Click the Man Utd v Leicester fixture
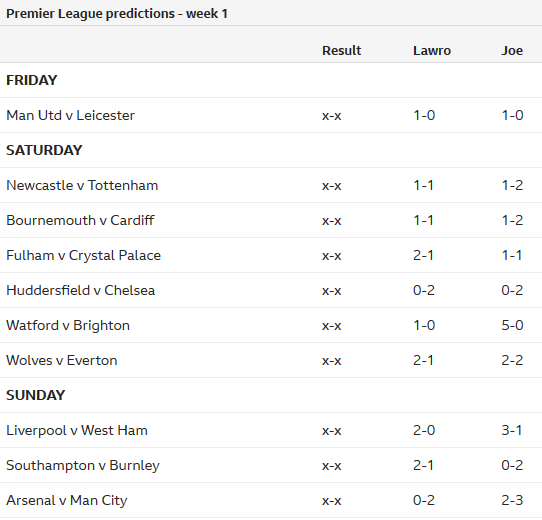 tap(71, 115)
